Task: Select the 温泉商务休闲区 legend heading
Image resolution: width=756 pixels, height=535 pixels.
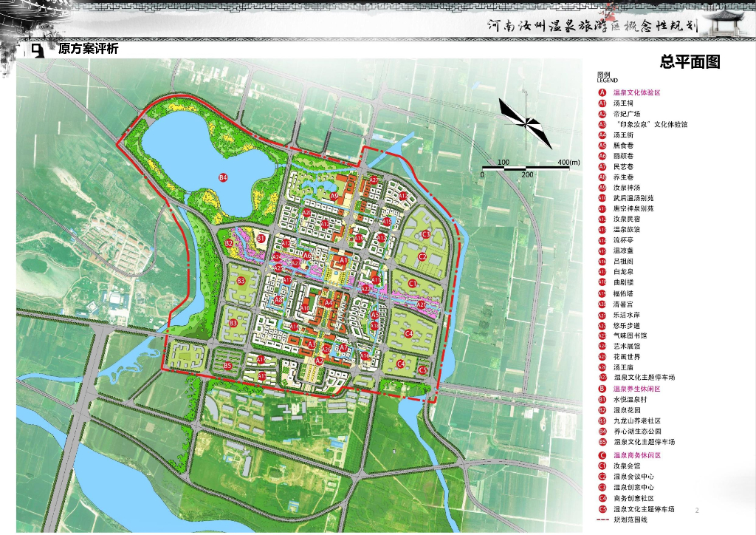Action: [636, 455]
